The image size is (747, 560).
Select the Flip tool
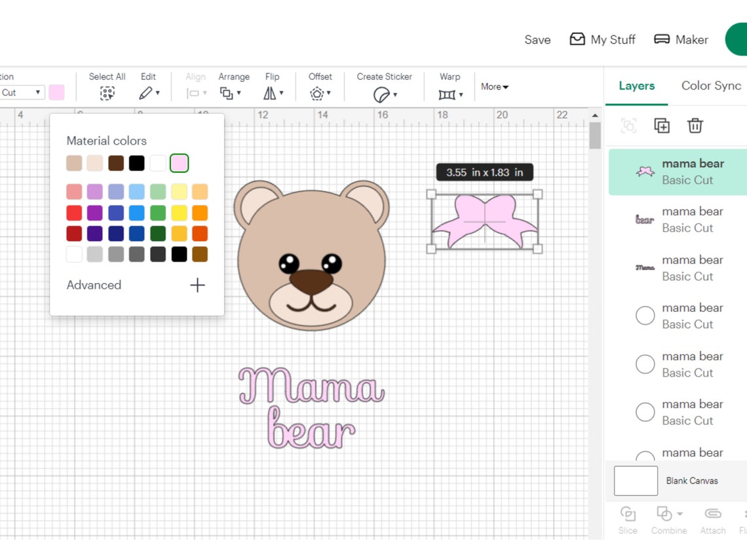[x=271, y=94]
